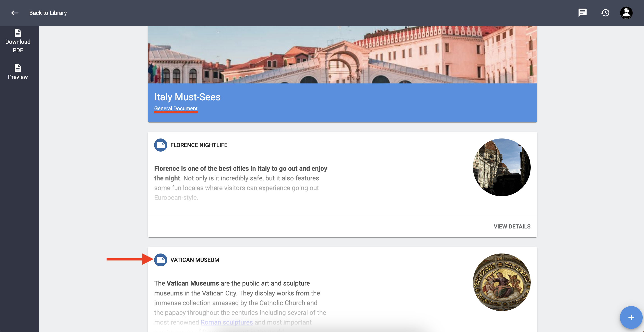Open the version history clock icon
Viewport: 644px width, 332px height.
coord(605,13)
